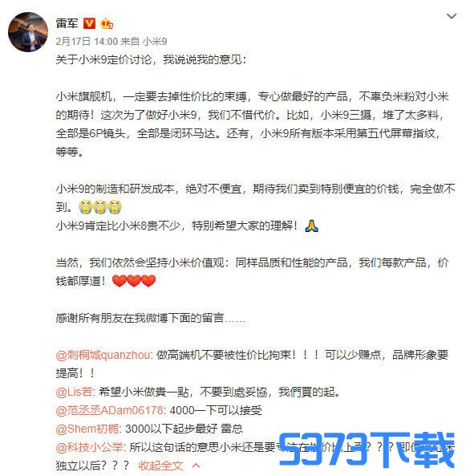Click the praying hands emoji
The width and height of the screenshot is (466, 476).
tap(311, 226)
